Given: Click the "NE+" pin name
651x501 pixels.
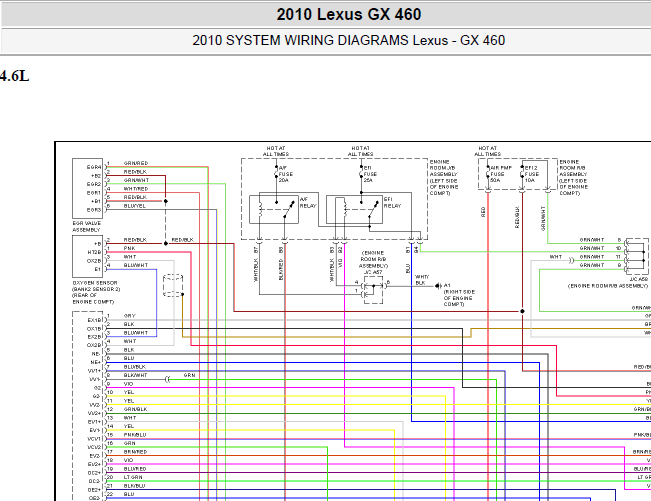Looking at the screenshot, I should tap(96, 362).
